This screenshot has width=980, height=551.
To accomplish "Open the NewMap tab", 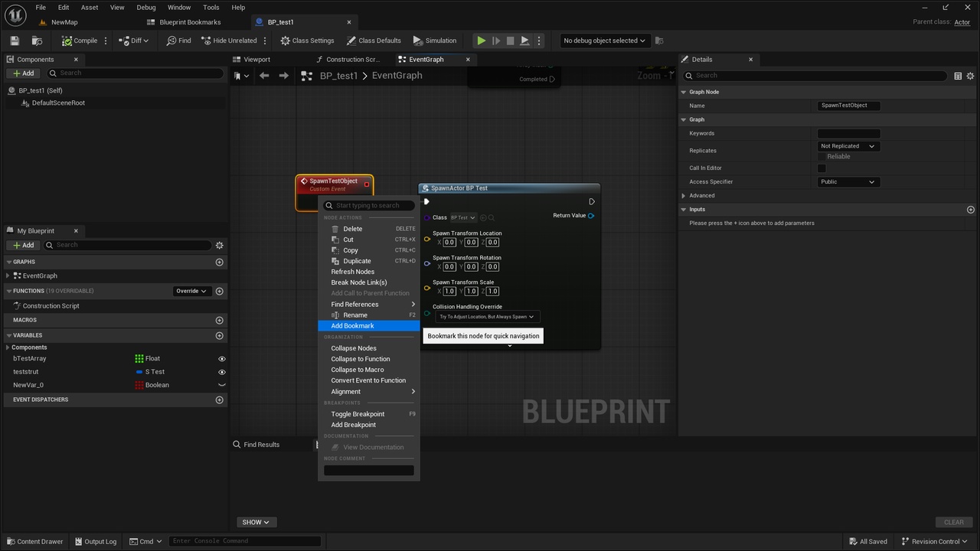I will [x=64, y=22].
